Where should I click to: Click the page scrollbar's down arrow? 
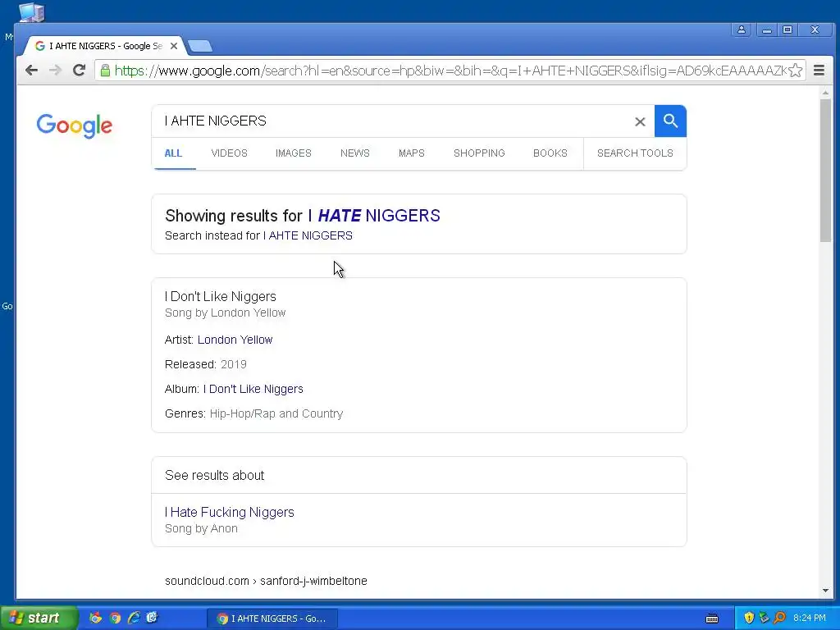(x=825, y=591)
